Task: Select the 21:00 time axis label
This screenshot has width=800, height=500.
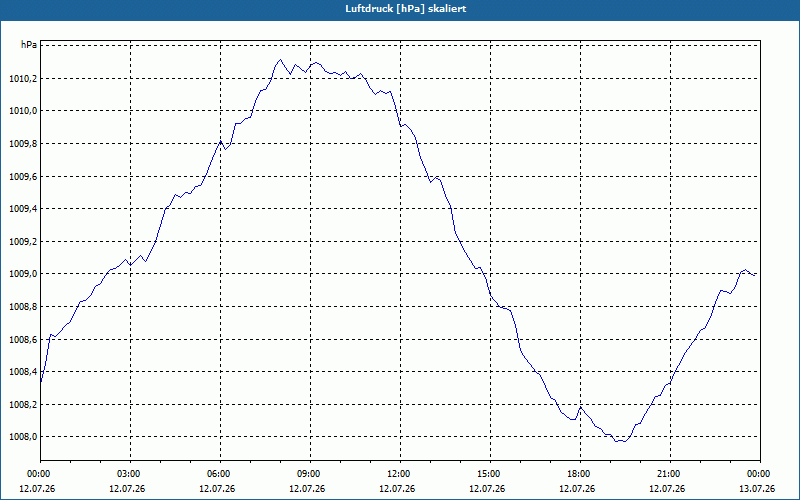Action: click(670, 474)
